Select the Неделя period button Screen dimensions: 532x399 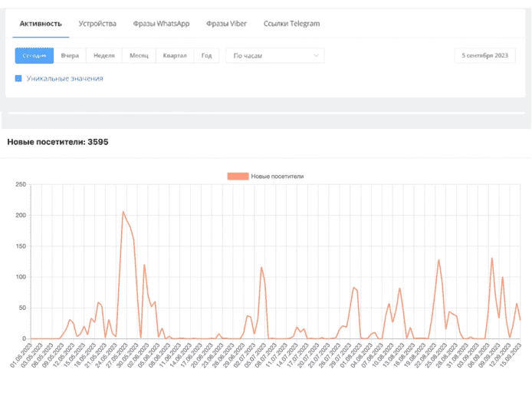(104, 56)
